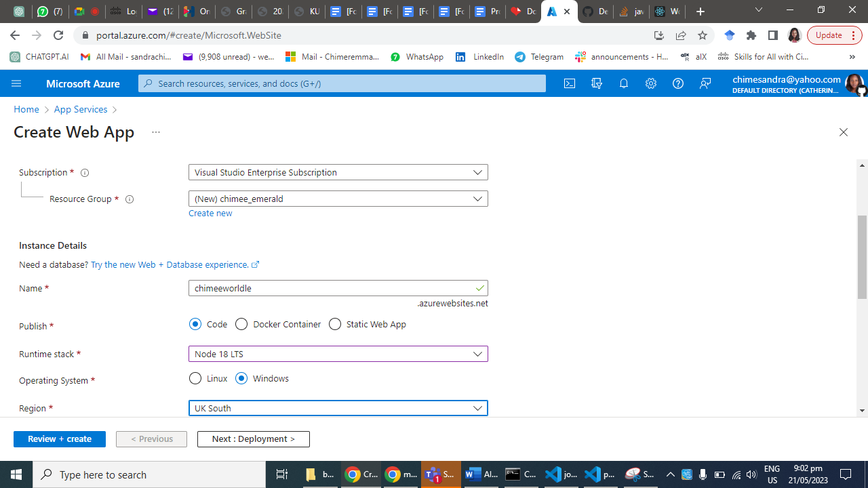Open Chrome profile avatar in toolbar
Viewport: 868px width, 488px height.
795,35
